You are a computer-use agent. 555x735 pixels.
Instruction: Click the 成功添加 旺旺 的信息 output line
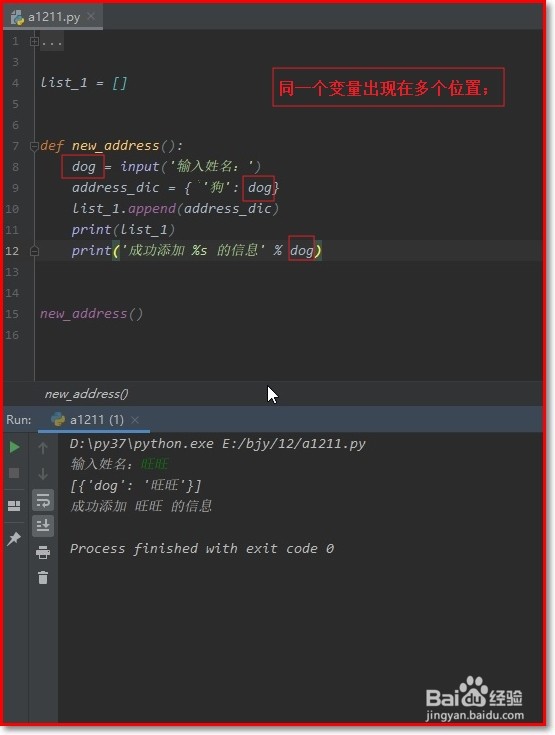(x=141, y=506)
